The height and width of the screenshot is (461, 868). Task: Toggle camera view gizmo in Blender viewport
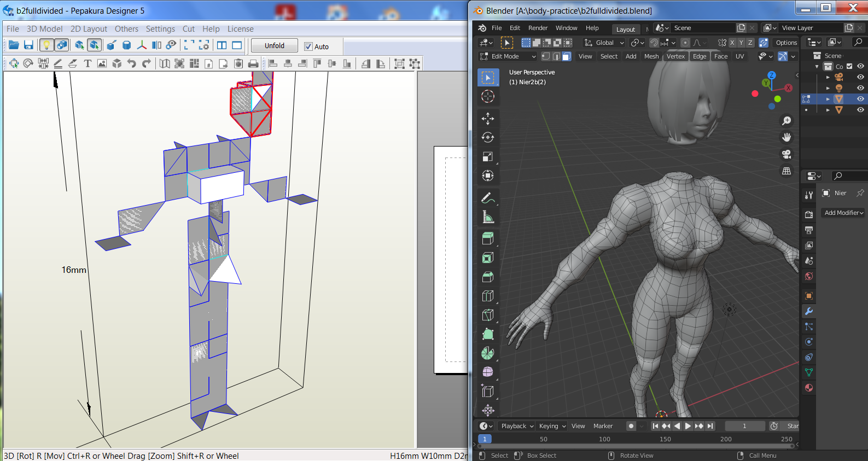[787, 154]
